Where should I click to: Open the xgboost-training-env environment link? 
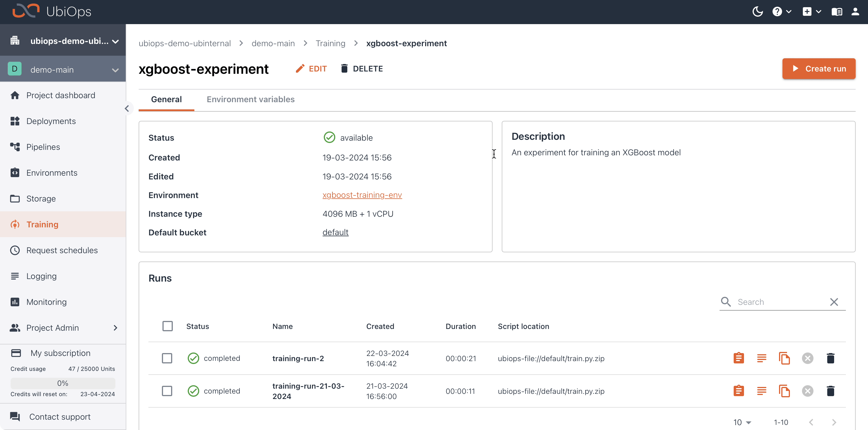pyautogui.click(x=362, y=194)
